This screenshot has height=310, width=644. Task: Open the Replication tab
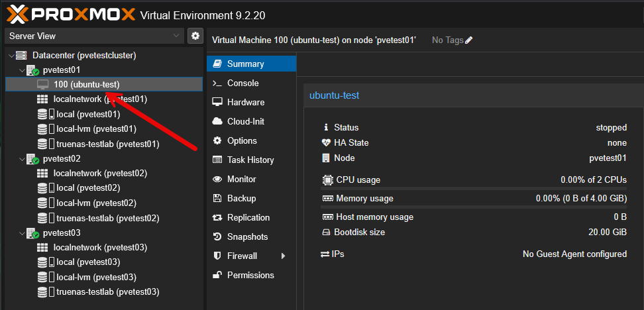251,218
